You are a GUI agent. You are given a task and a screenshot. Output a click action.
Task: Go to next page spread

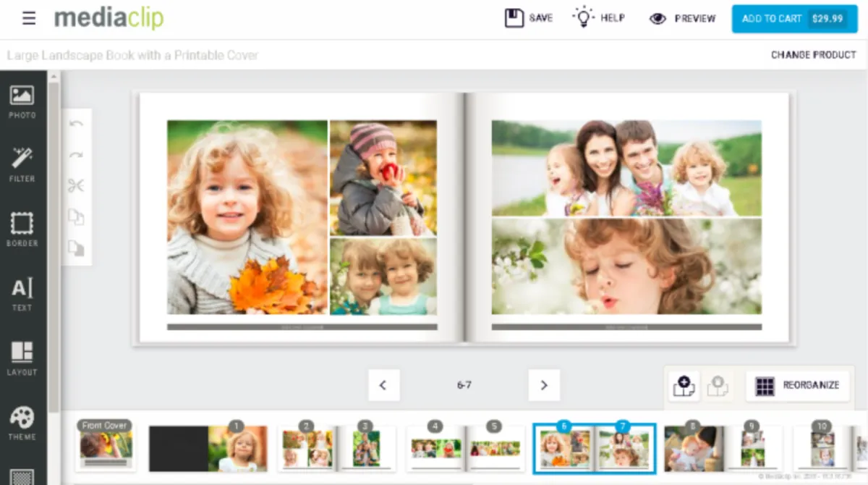(x=544, y=385)
